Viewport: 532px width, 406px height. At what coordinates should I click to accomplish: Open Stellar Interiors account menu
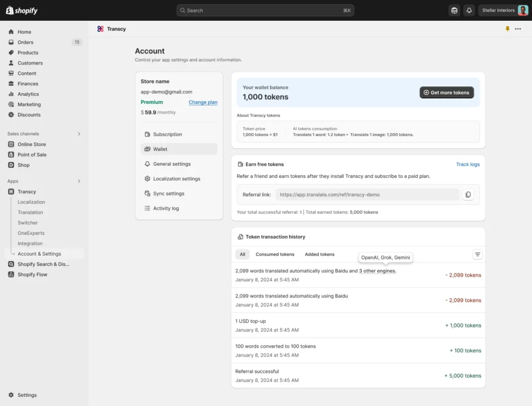503,10
